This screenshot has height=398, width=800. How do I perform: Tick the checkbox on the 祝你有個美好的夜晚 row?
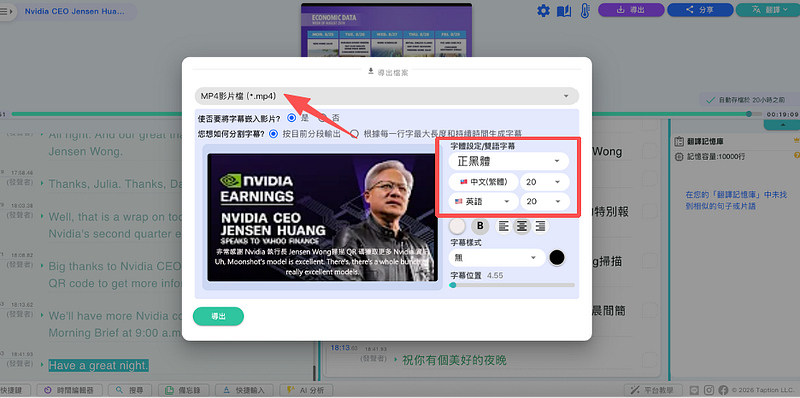(x=649, y=359)
